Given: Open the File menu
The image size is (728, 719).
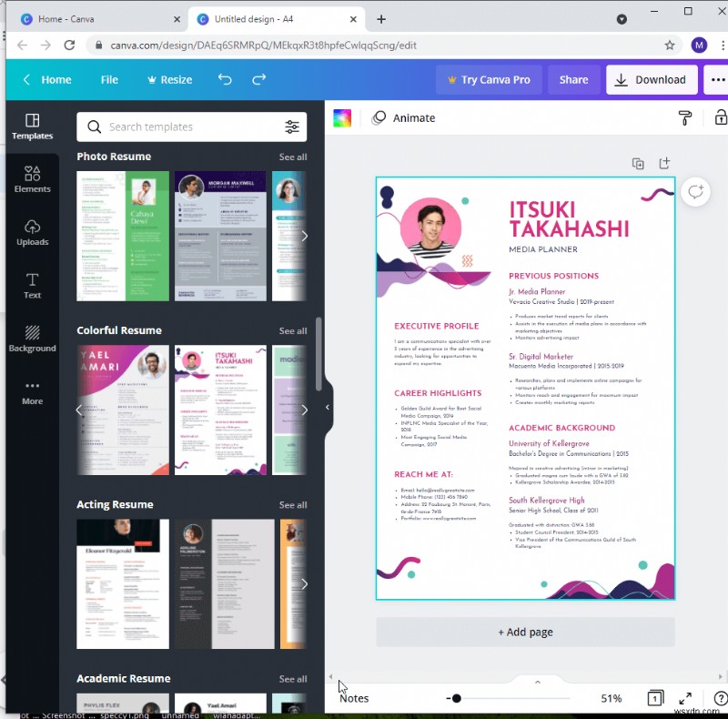Looking at the screenshot, I should pos(109,80).
